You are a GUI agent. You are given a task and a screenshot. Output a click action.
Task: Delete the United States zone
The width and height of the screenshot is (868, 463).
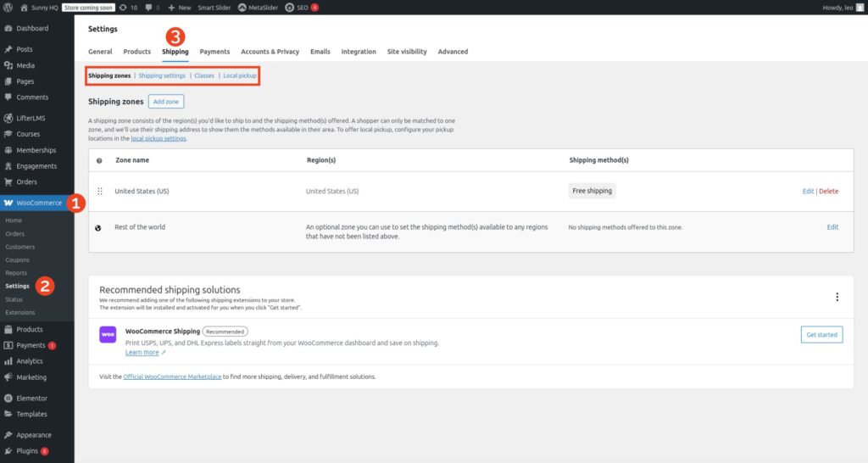click(x=829, y=191)
